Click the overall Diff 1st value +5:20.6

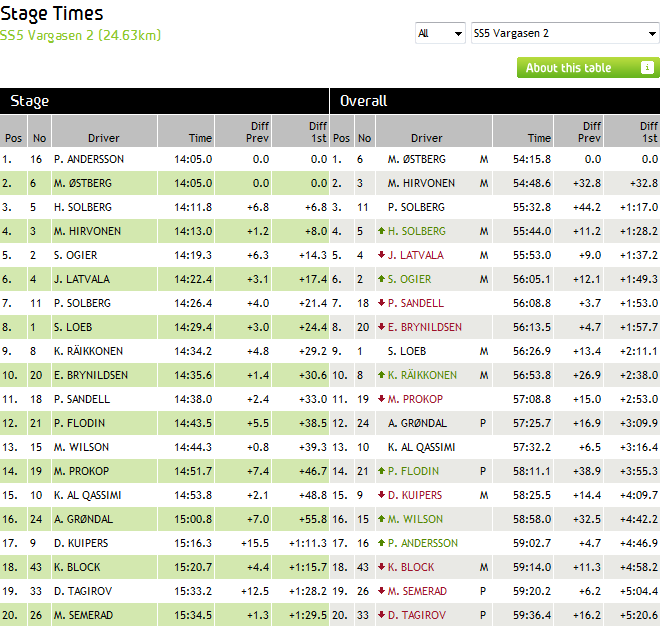[639, 616]
